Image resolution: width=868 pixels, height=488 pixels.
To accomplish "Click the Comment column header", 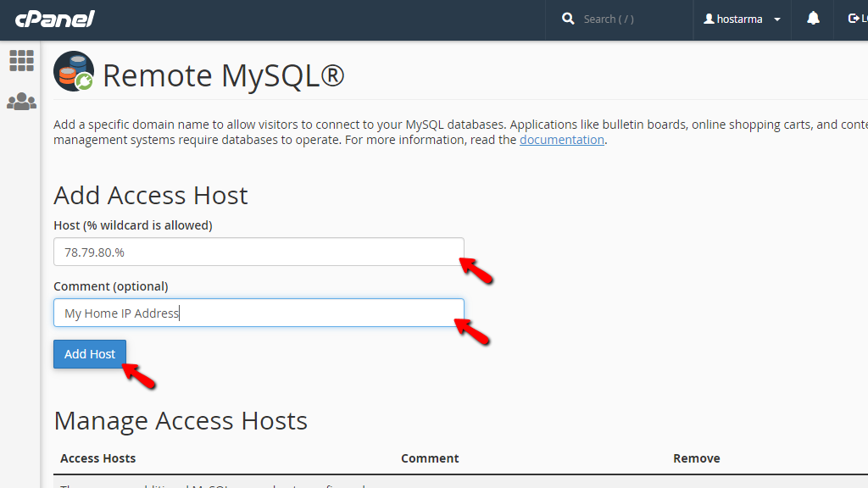I will pyautogui.click(x=430, y=457).
